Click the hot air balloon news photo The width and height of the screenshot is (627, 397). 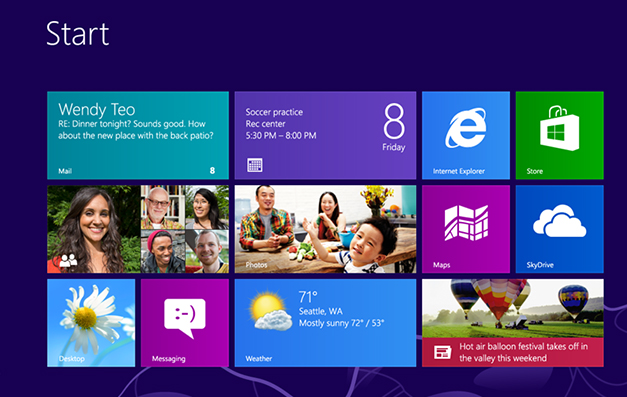pos(513,308)
